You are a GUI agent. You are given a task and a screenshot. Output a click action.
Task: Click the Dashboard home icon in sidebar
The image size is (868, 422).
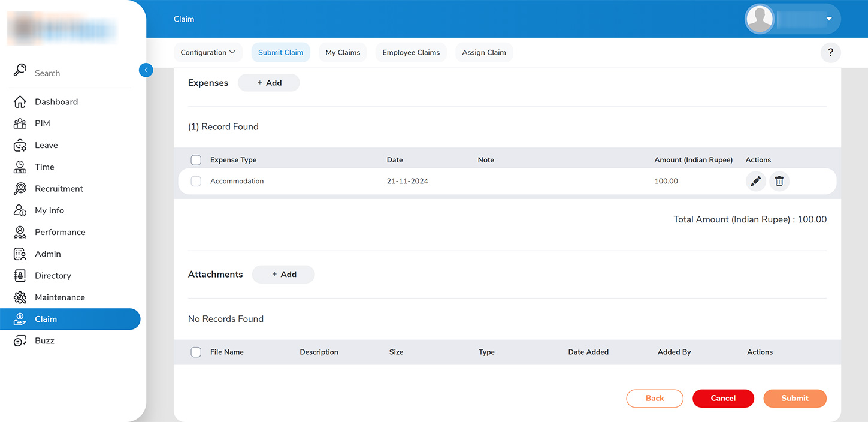click(x=20, y=102)
